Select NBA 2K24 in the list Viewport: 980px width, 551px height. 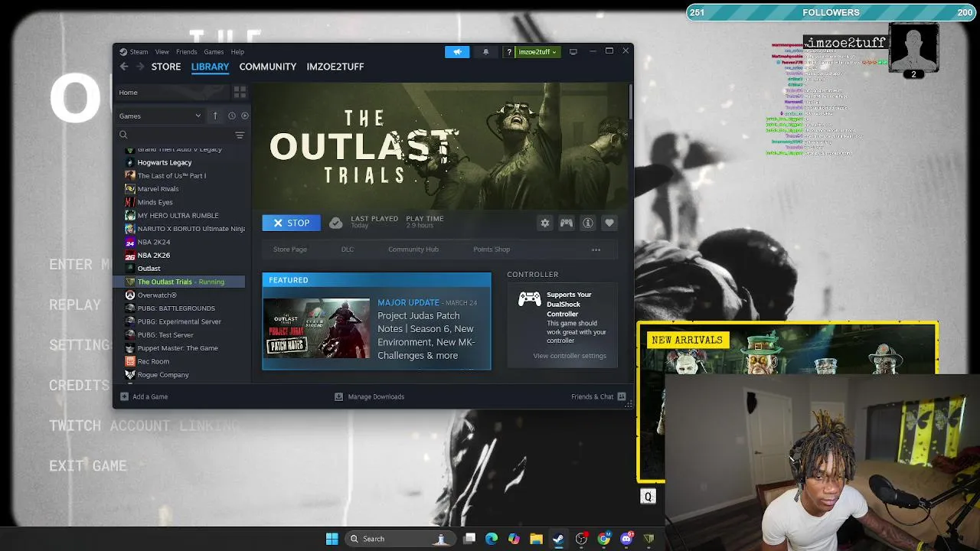pos(154,242)
